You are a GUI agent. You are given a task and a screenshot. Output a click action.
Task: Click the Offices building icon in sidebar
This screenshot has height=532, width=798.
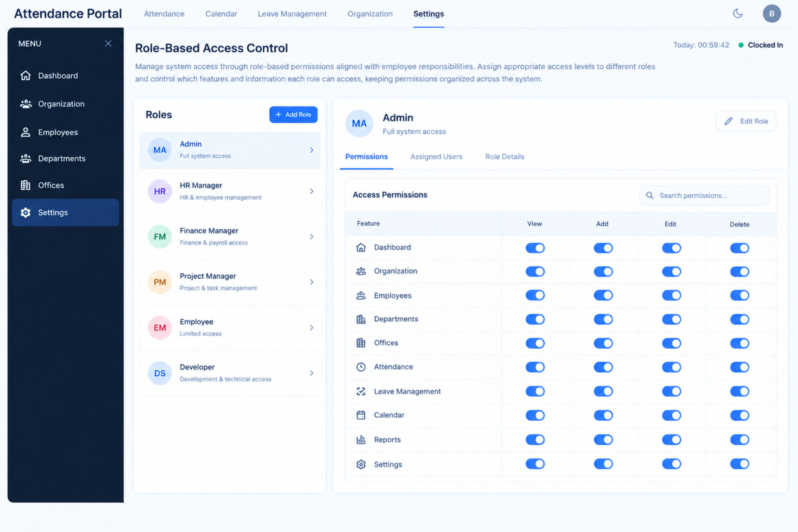[26, 185]
